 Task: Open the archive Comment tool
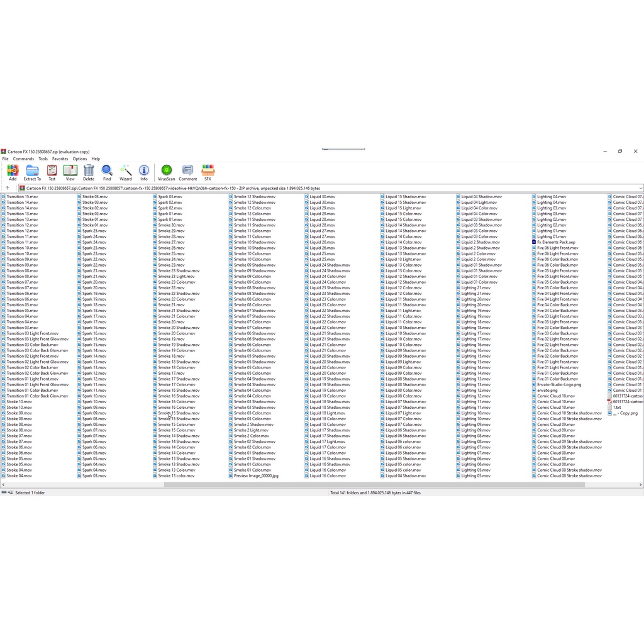187,172
